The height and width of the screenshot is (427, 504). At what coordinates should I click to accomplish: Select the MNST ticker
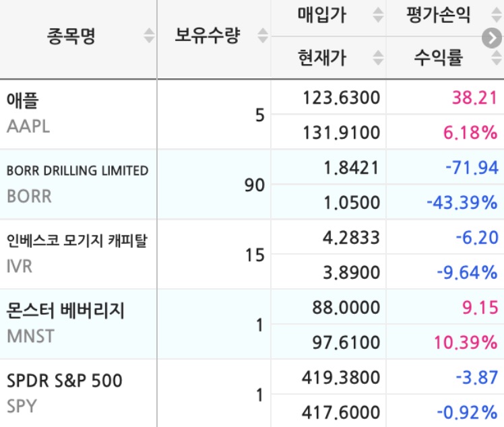pyautogui.click(x=30, y=336)
